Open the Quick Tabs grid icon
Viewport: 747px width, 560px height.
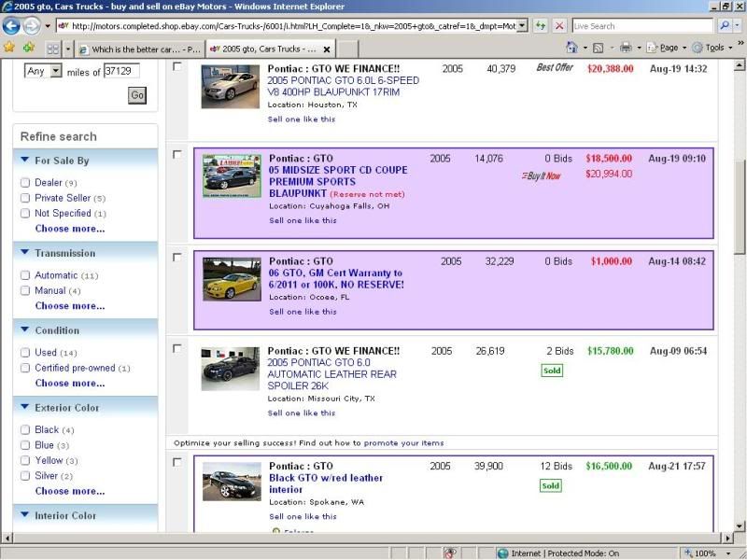[53, 48]
